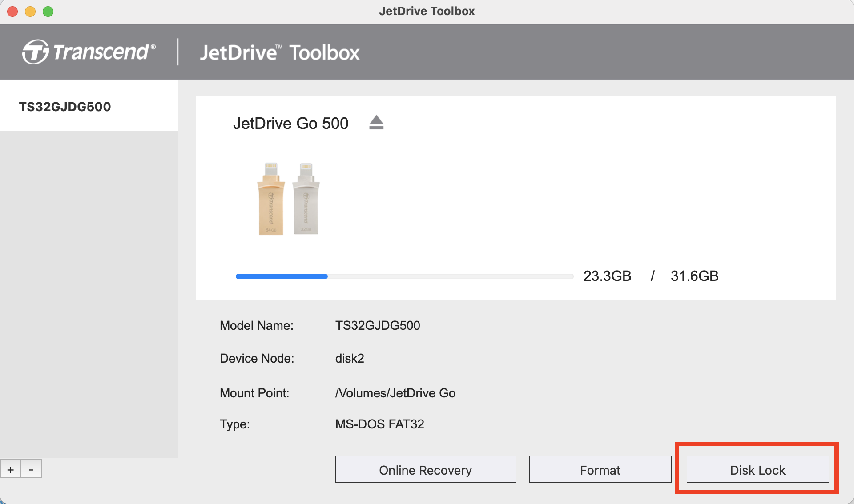The width and height of the screenshot is (854, 504).
Task: Click the Device Node label
Action: (x=257, y=358)
